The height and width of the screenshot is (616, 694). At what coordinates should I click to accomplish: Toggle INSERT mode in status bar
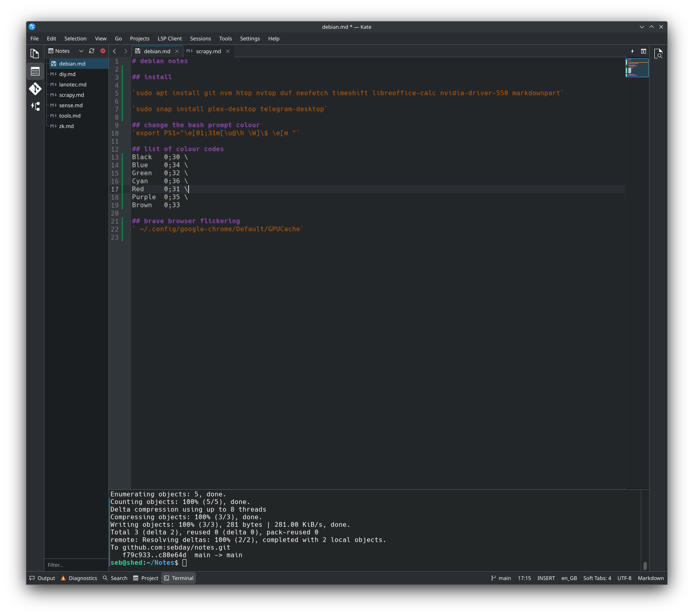[546, 578]
